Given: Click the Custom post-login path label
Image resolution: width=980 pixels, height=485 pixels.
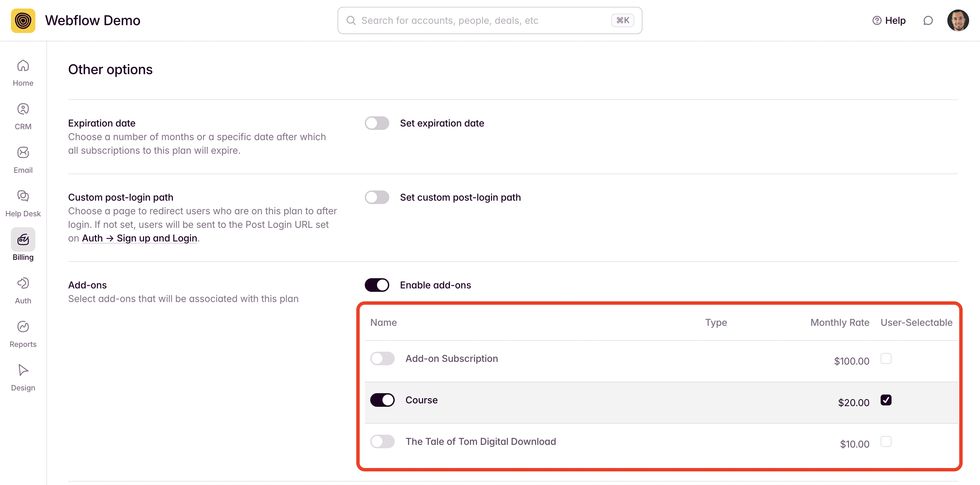Looking at the screenshot, I should [x=120, y=197].
